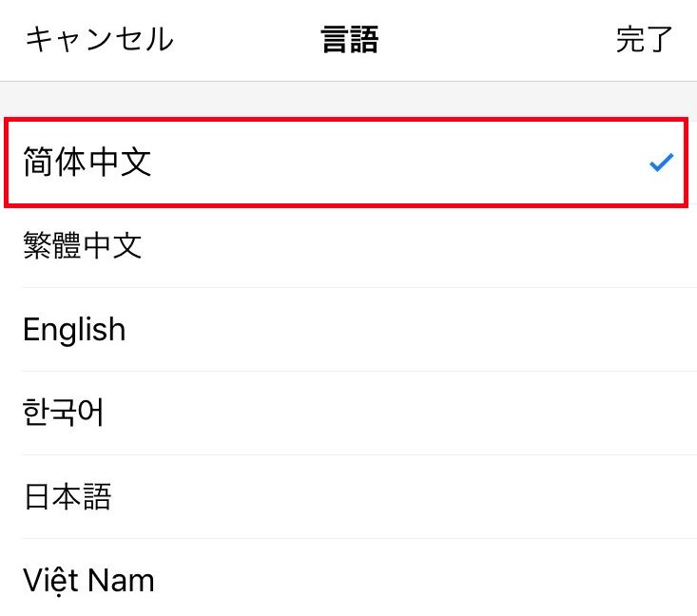Tap the Traditional Chinese text label
Screen dimensions: 697x616
(83, 246)
